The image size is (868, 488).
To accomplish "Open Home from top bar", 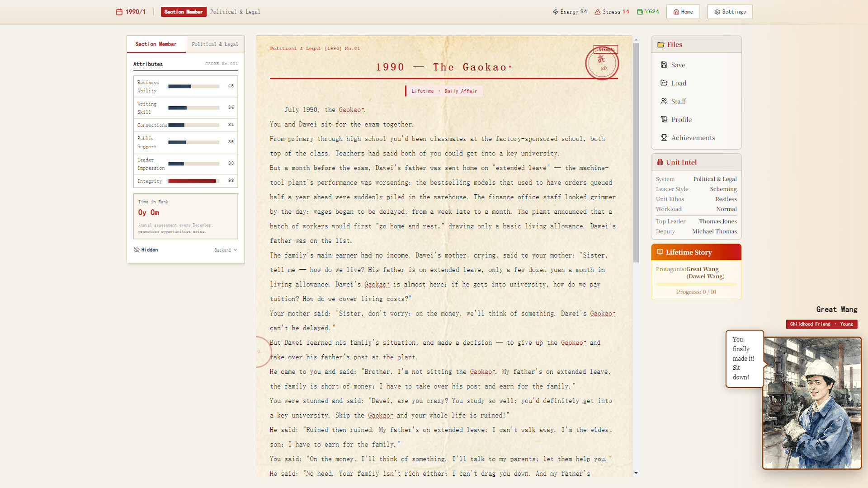I will pos(683,12).
